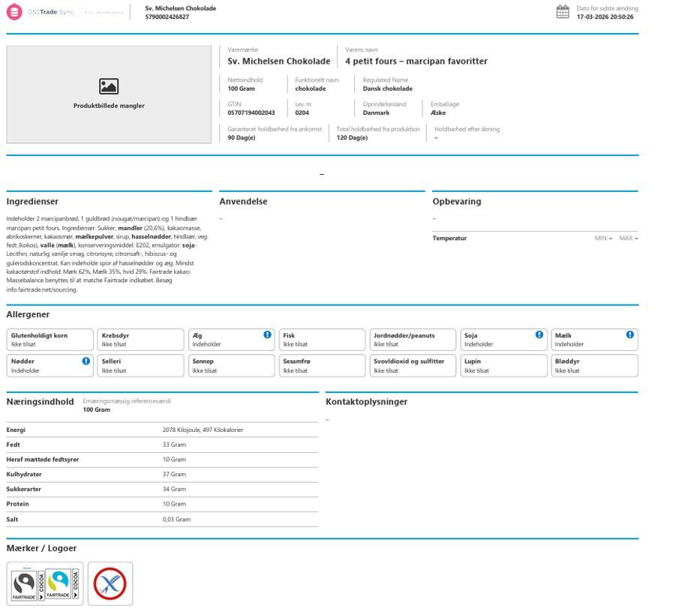Click the Fairtrade Cocoa logo badge
Viewport: 700px width, 609px height.
tap(45, 583)
